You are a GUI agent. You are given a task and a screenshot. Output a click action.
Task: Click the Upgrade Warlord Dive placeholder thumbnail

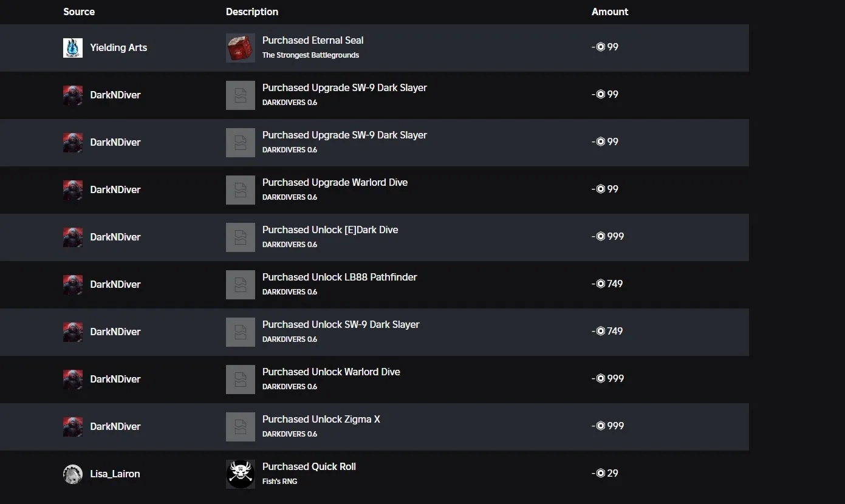point(240,189)
